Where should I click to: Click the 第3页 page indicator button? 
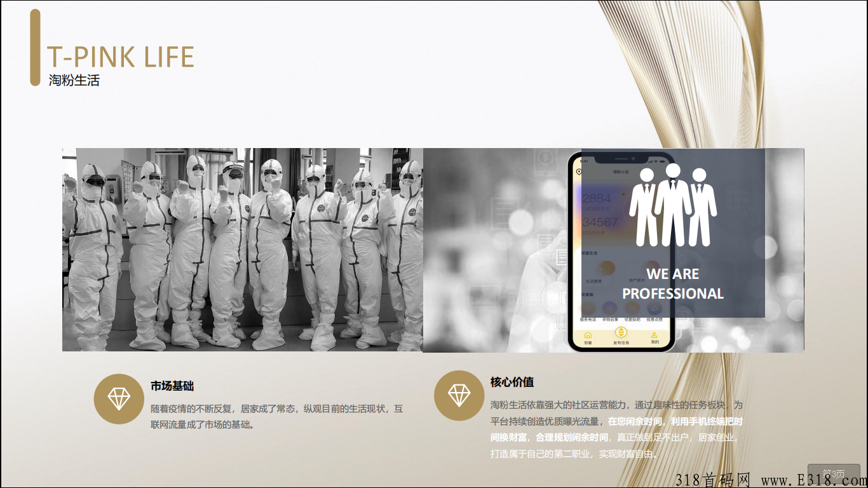834,474
